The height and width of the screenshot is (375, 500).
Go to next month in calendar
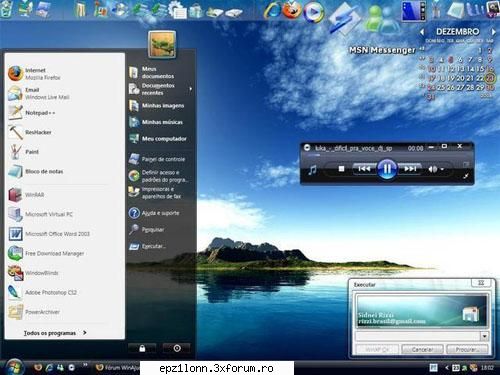[x=493, y=32]
